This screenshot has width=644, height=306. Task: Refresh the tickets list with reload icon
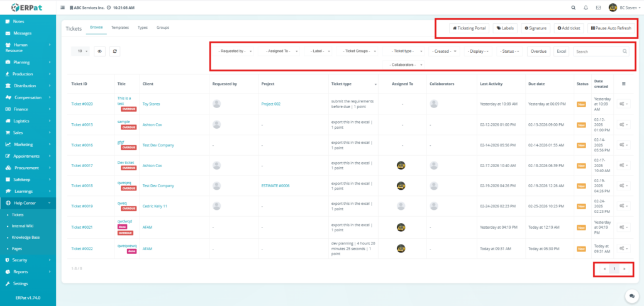115,52
